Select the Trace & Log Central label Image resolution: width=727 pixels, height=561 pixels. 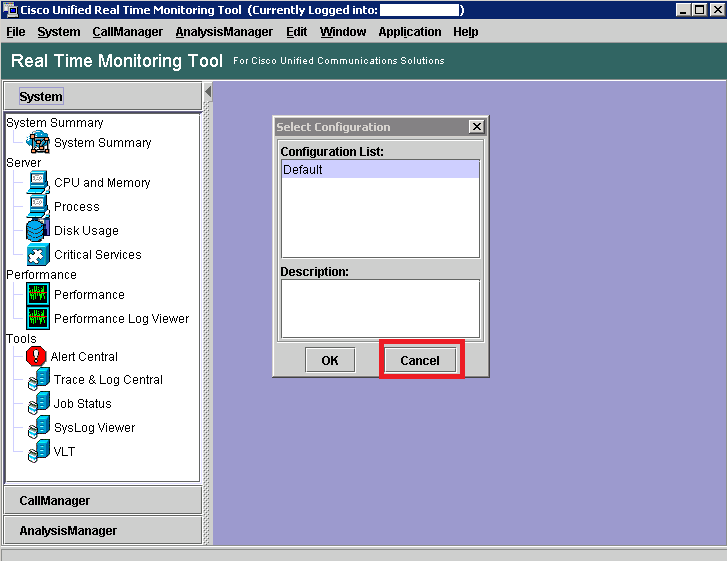(108, 380)
